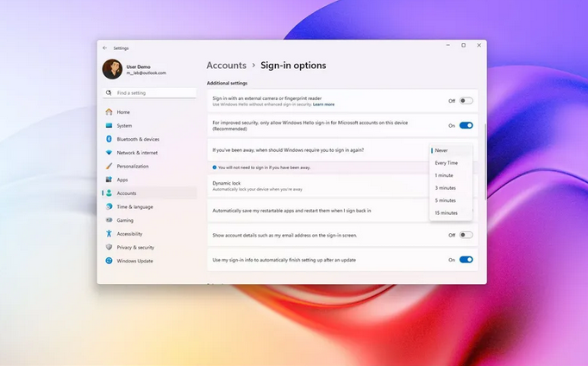Open Time & language page

tap(149, 206)
